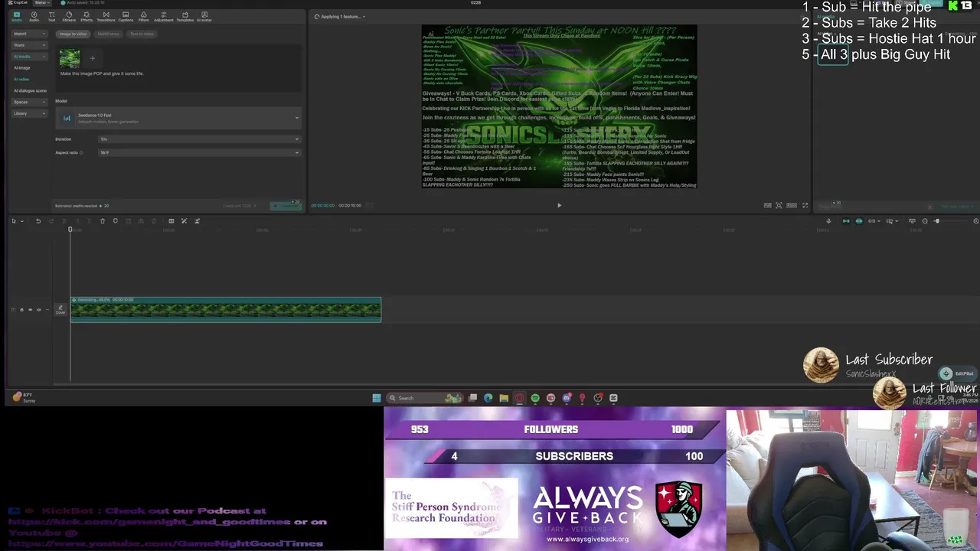The height and width of the screenshot is (551, 980).
Task: Open the Windows Start menu
Action: pyautogui.click(x=377, y=398)
